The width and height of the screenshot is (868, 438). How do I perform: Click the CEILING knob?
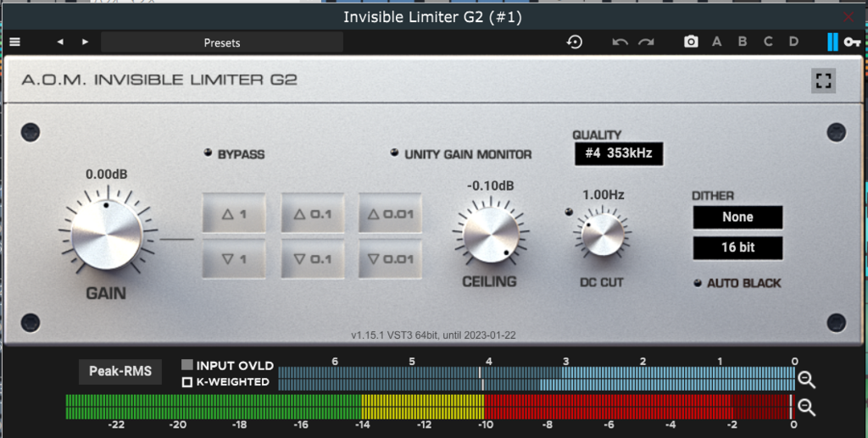pyautogui.click(x=491, y=236)
